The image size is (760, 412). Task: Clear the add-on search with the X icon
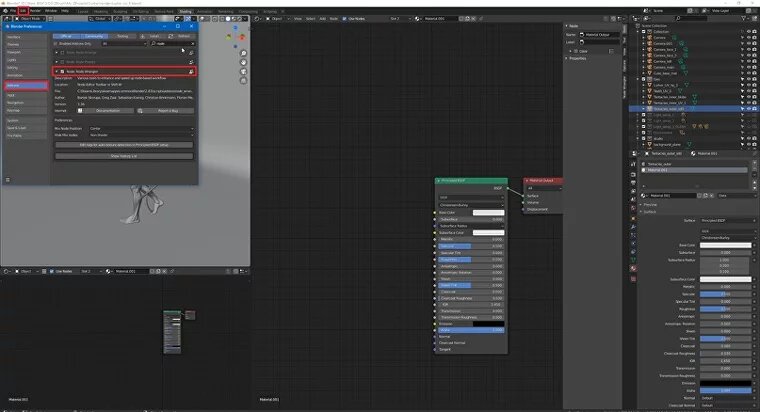[x=192, y=44]
